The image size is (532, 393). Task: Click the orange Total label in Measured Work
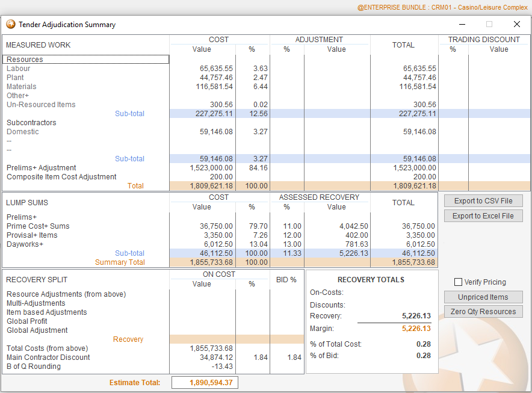click(x=135, y=185)
